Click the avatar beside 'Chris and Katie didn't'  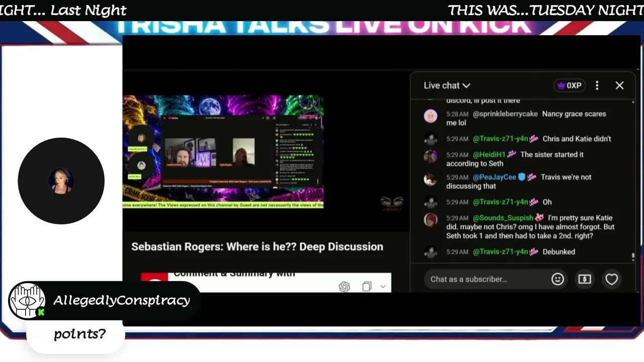pos(430,139)
